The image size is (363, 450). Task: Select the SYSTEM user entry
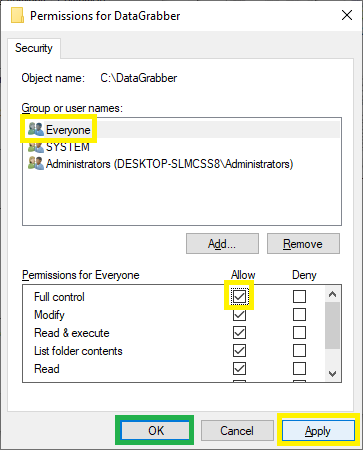click(x=182, y=147)
